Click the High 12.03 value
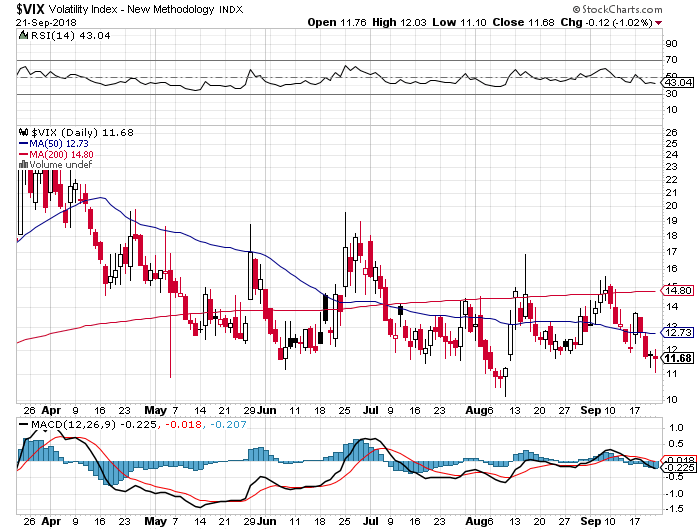Screen dimensions: 700x530 pos(400,22)
